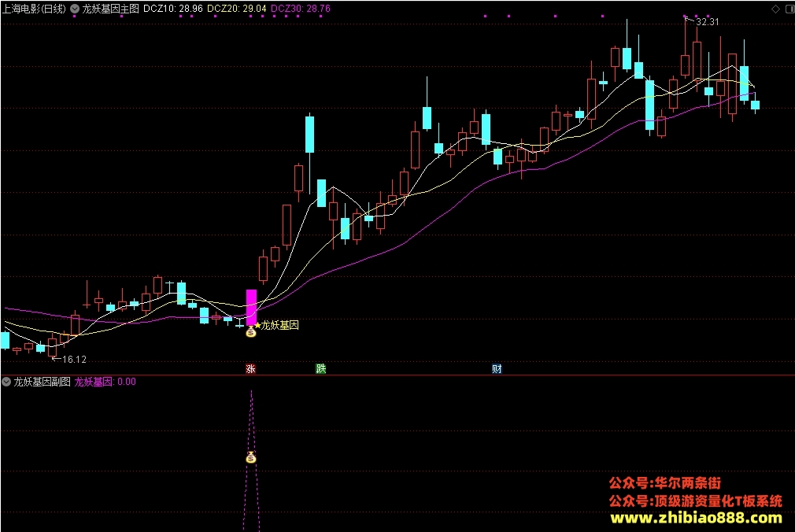The height and width of the screenshot is (532, 795).
Task: Click the DCZ10: 28.96 value
Action: [173, 9]
